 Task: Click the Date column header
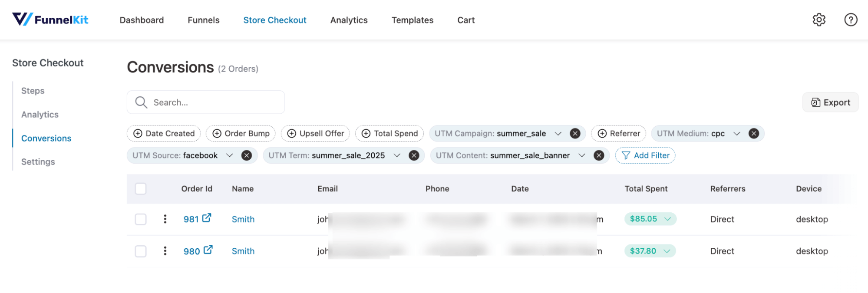[520, 189]
